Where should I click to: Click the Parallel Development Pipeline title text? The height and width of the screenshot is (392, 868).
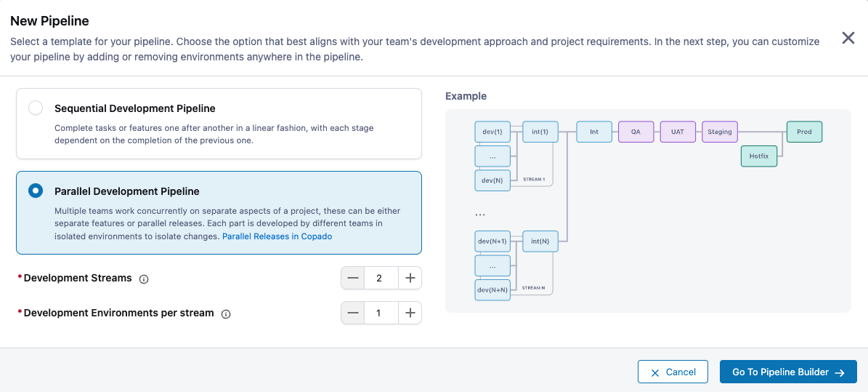127,191
